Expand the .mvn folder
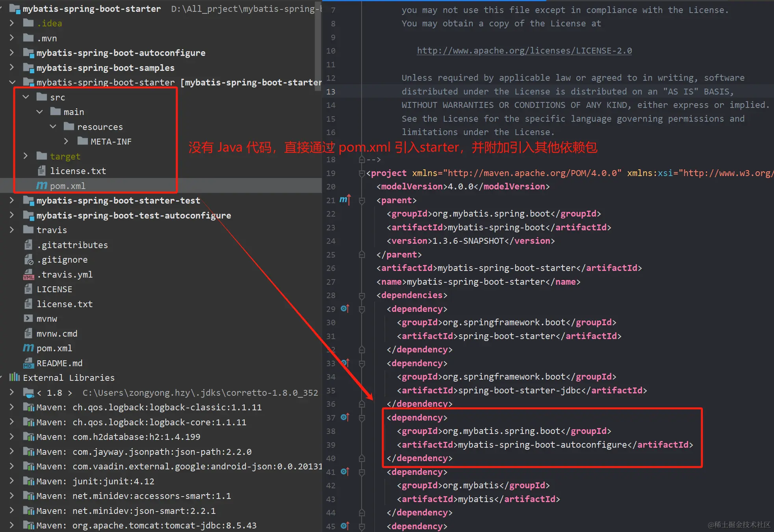This screenshot has height=532, width=774. click(12, 38)
